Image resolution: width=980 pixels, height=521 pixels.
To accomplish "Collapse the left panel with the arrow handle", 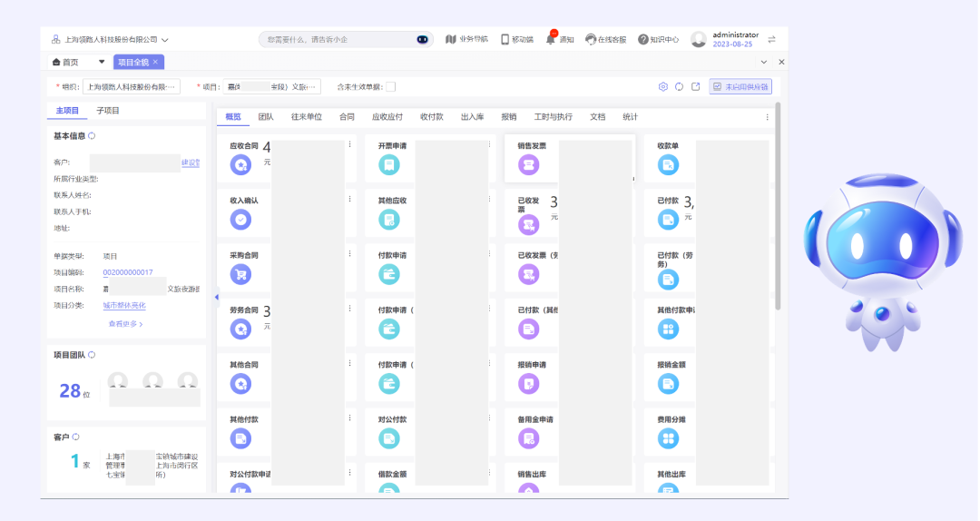I will (216, 298).
